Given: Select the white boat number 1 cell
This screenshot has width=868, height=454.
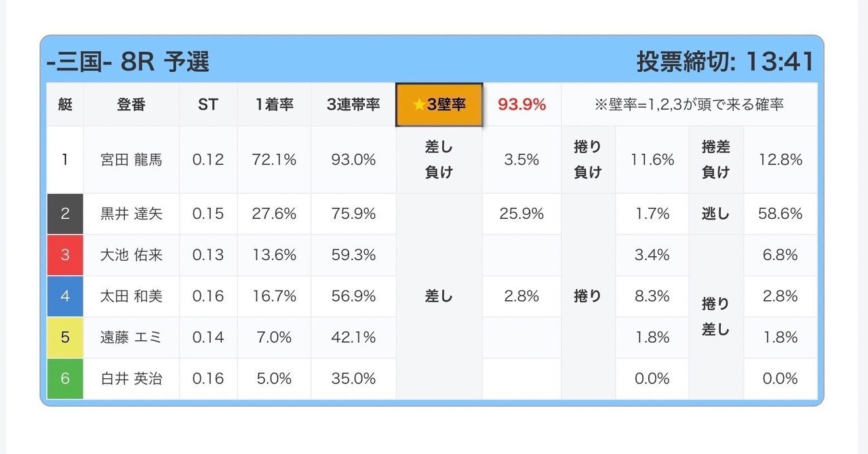Looking at the screenshot, I should coord(65,160).
